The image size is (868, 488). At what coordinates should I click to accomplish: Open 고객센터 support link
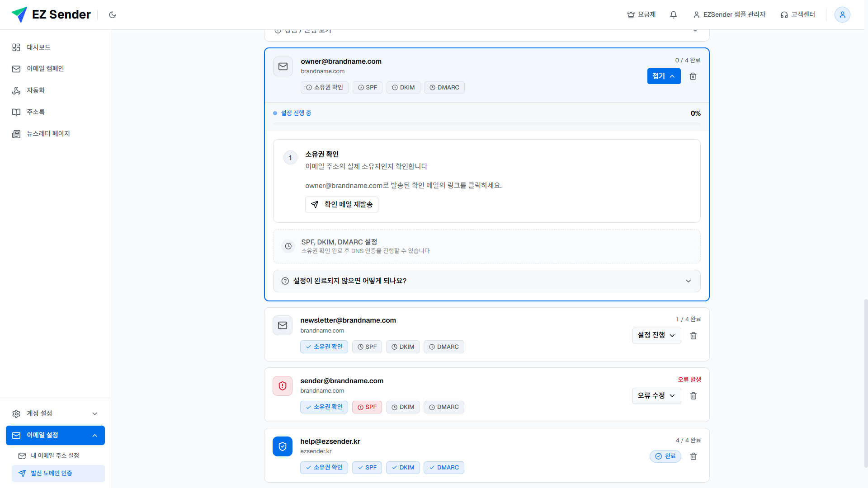(798, 15)
